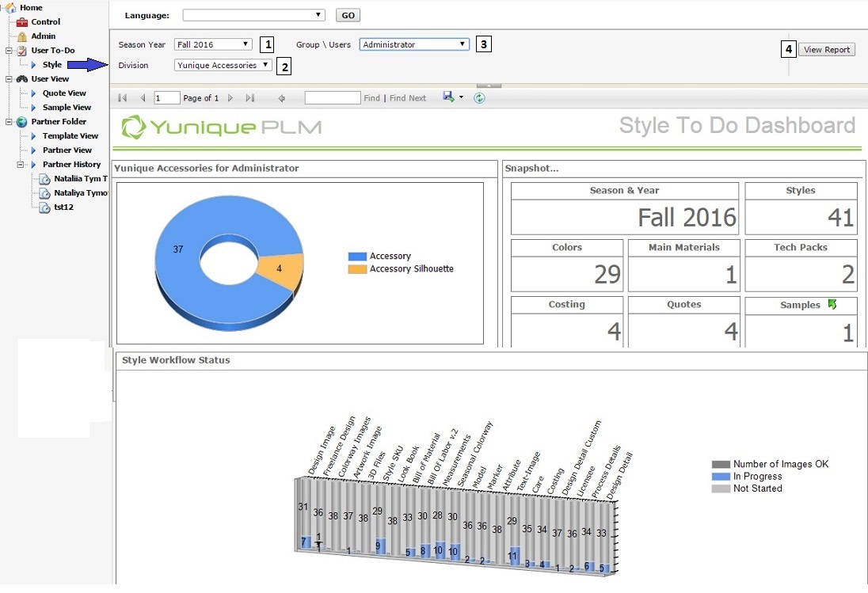
Task: Click the Tech Packs count 2
Action: click(847, 275)
